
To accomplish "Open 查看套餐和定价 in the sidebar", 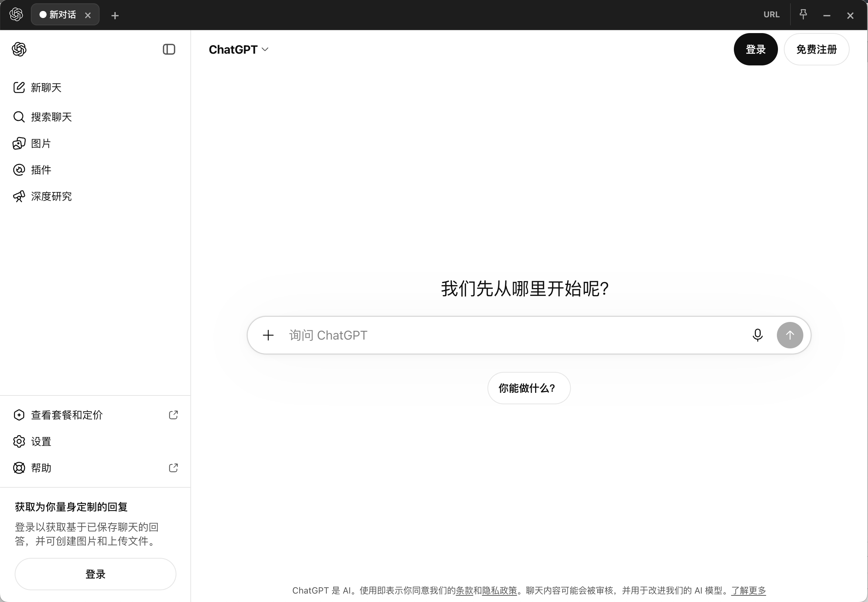I will coord(95,415).
